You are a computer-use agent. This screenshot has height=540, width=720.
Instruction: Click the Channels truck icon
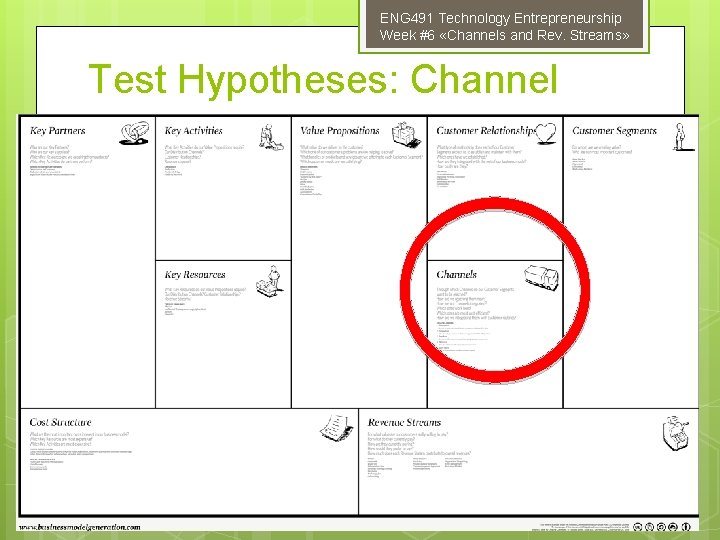pyautogui.click(x=542, y=277)
